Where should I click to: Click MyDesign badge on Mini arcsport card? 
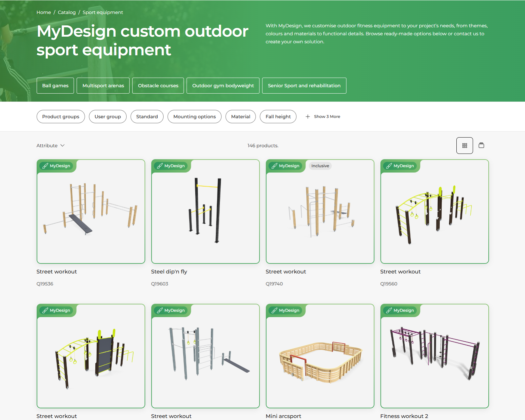pyautogui.click(x=285, y=310)
